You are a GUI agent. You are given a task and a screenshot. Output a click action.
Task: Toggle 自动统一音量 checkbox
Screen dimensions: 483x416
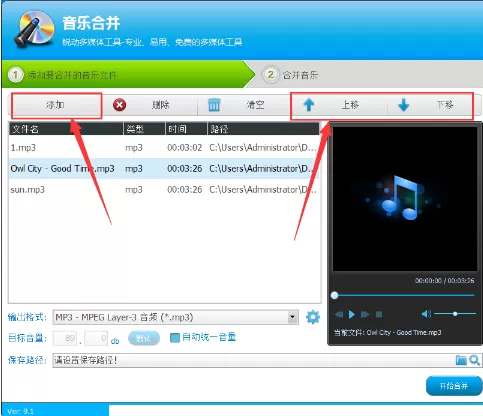point(175,338)
